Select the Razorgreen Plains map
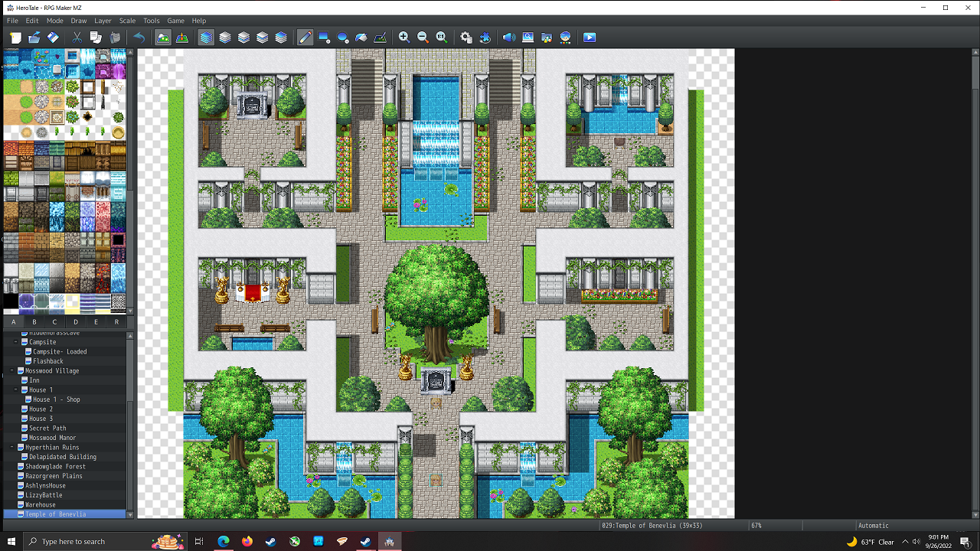Viewport: 980px width, 551px height. 54,476
